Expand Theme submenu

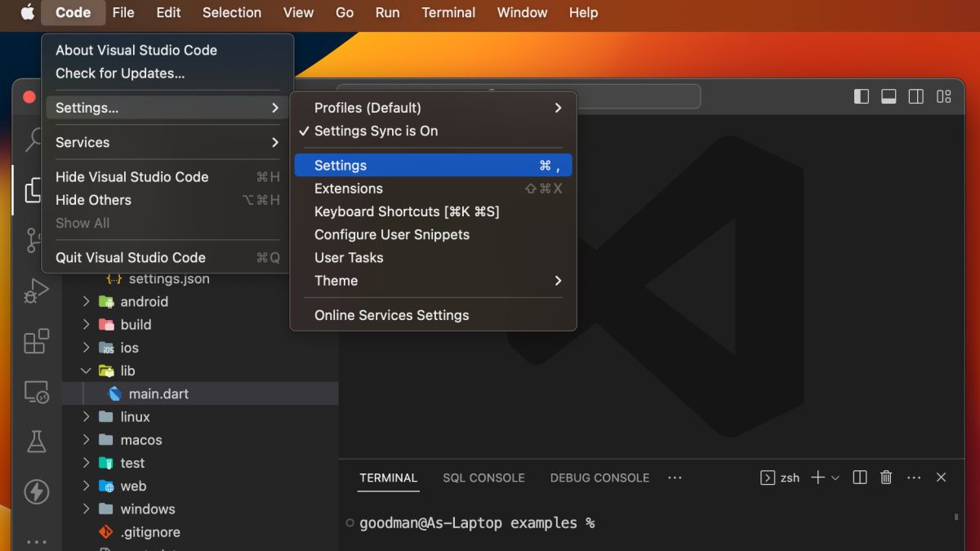click(x=433, y=281)
